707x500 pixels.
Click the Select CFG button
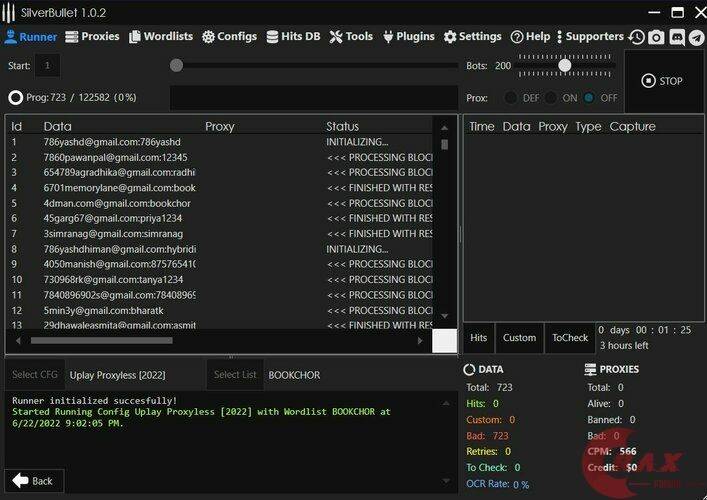(35, 375)
